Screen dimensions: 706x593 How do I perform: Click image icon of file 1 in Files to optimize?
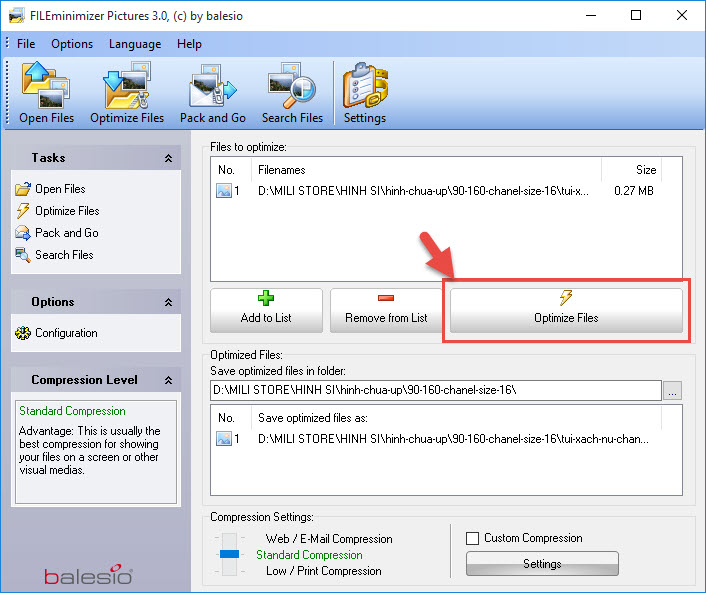[224, 191]
